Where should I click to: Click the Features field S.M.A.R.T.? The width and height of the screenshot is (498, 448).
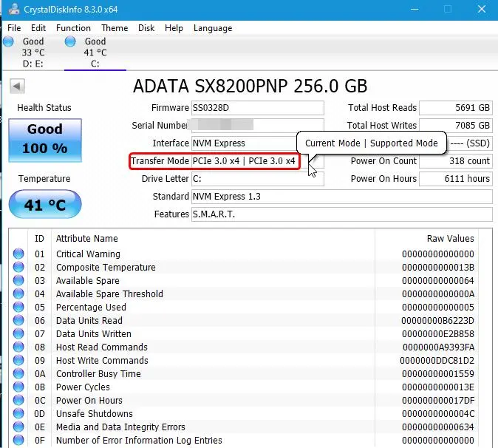(x=342, y=214)
